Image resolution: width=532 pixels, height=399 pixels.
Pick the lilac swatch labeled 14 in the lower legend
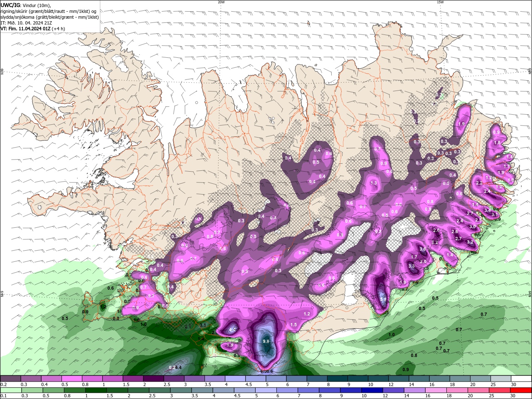point(414,390)
